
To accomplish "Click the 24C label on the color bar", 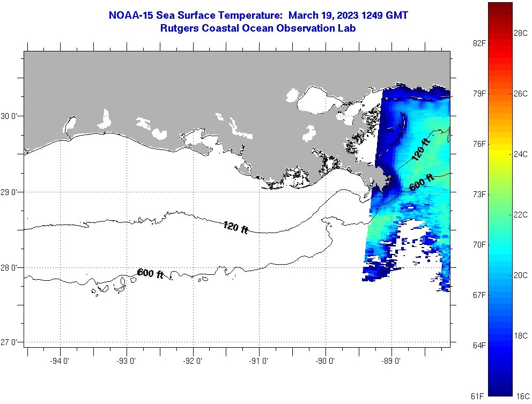I will [520, 154].
